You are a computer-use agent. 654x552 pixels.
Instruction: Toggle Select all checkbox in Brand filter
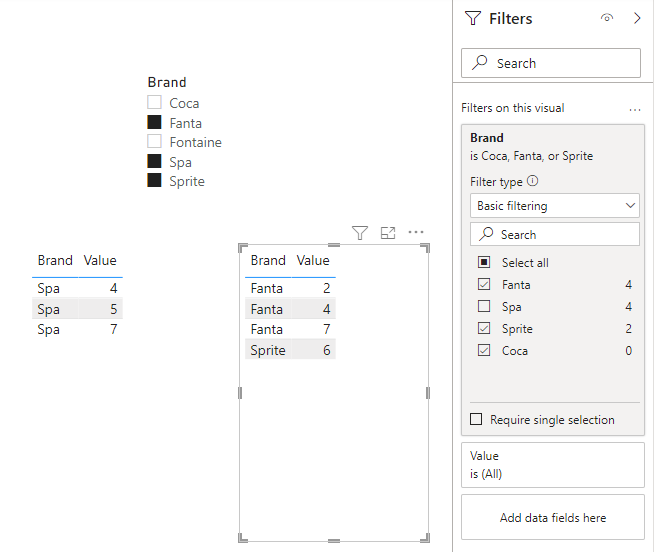tap(484, 262)
